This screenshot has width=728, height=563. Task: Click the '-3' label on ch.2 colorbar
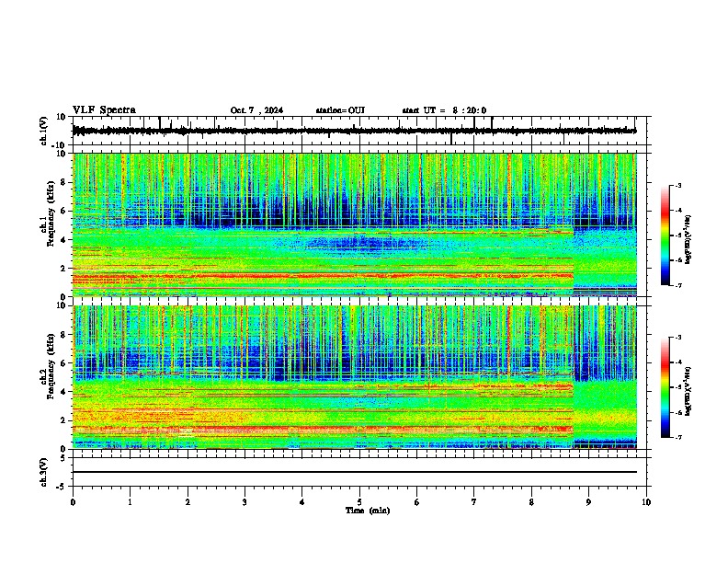[x=677, y=338]
